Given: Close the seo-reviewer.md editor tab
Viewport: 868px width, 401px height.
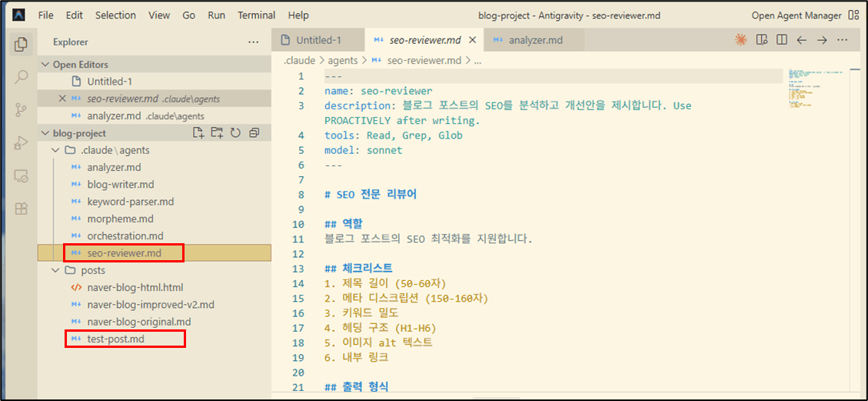Looking at the screenshot, I should pos(473,40).
